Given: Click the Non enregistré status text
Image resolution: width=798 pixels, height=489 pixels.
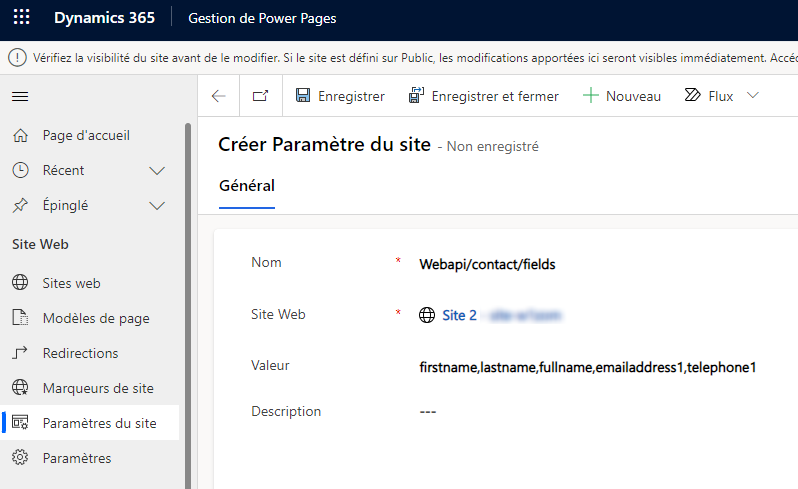Looking at the screenshot, I should [x=493, y=147].
